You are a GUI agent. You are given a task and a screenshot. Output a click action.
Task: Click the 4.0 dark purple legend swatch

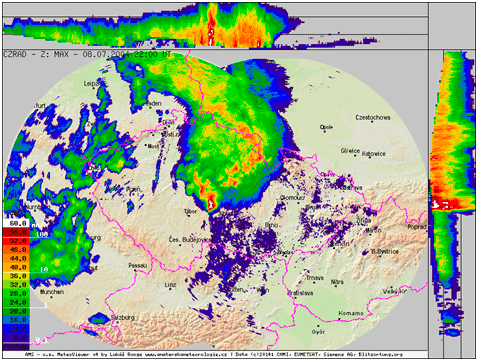pos(16,346)
